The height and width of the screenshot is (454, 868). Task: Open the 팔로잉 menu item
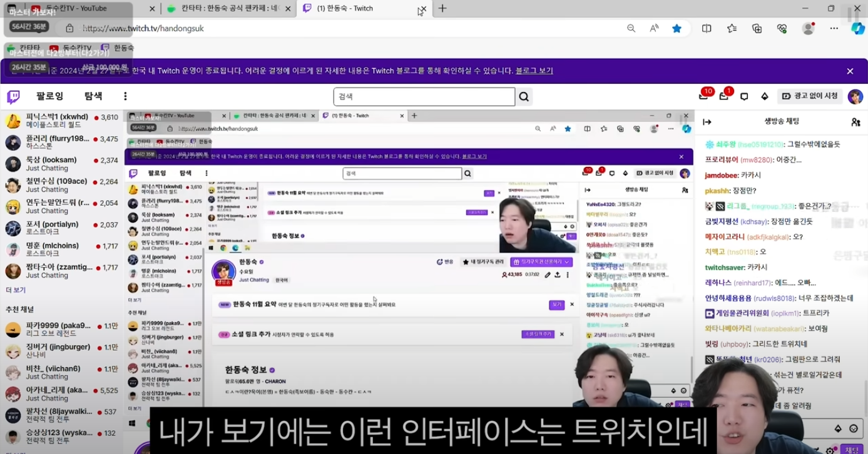[x=50, y=96]
